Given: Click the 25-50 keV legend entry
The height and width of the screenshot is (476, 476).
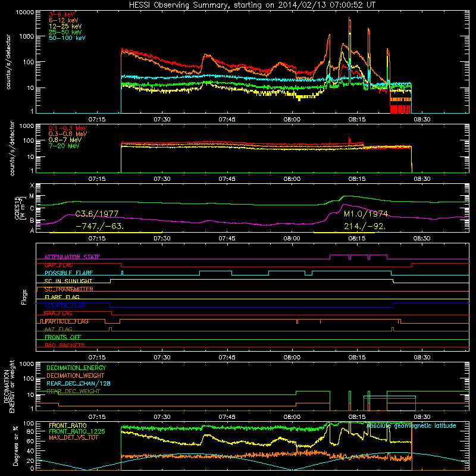Looking at the screenshot, I should coord(65,32).
